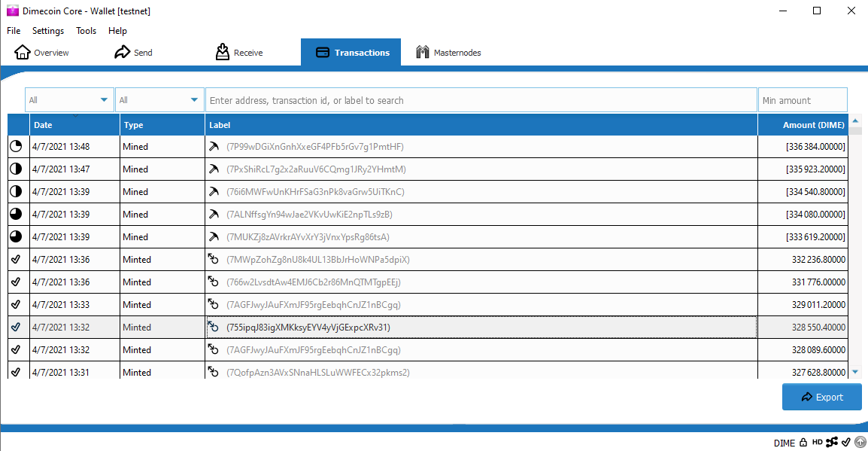868x451 pixels.
Task: Click the confirmation clock icon for 13:48 transaction
Action: click(x=16, y=146)
